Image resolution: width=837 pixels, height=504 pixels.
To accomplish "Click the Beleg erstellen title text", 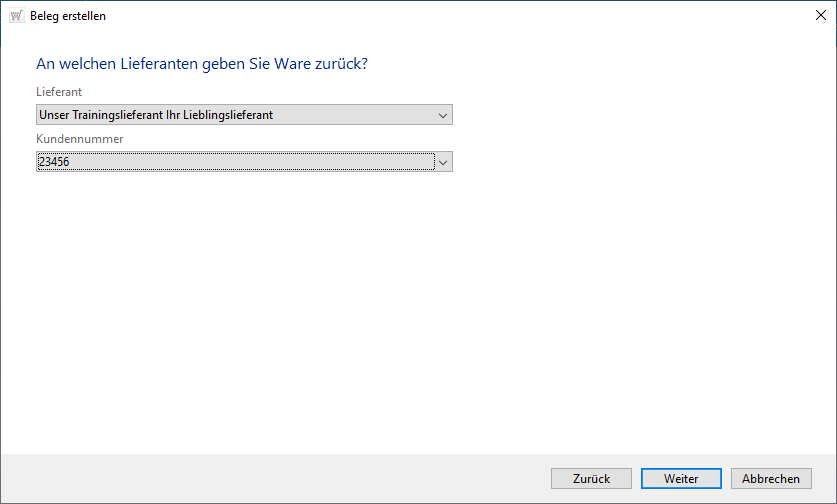I will (x=68, y=16).
